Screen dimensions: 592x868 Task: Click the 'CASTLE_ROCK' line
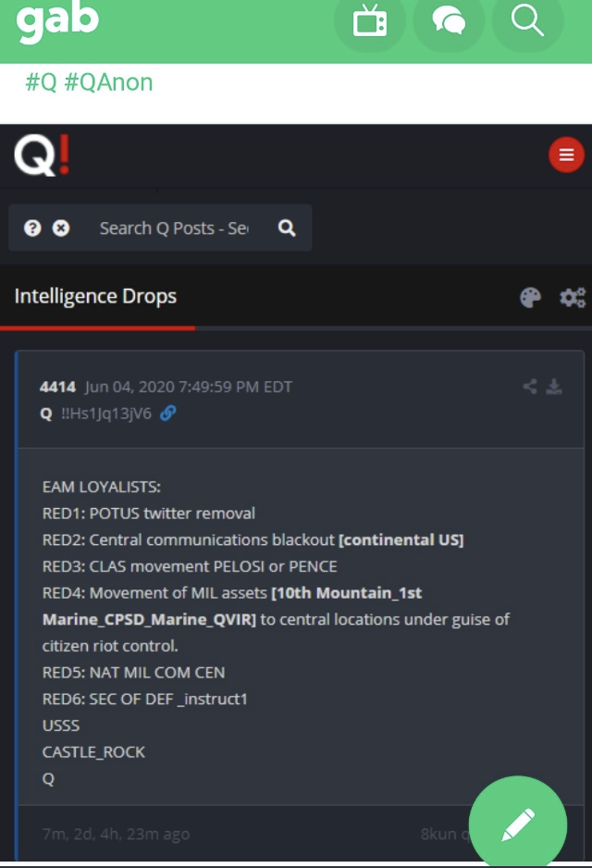click(93, 752)
